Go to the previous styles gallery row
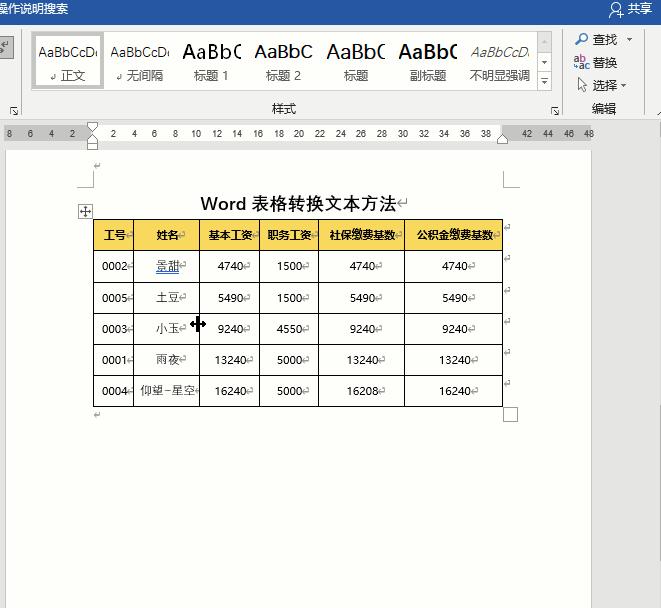 544,42
